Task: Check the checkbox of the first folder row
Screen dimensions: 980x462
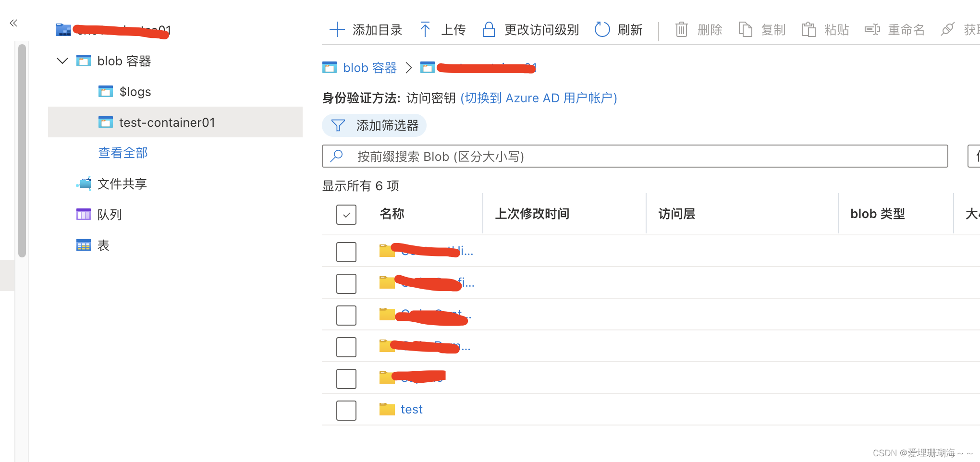Action: (346, 252)
